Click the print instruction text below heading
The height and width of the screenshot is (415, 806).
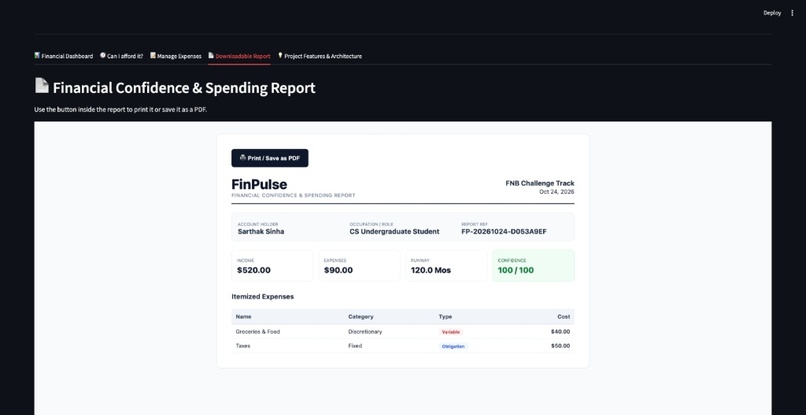click(120, 110)
